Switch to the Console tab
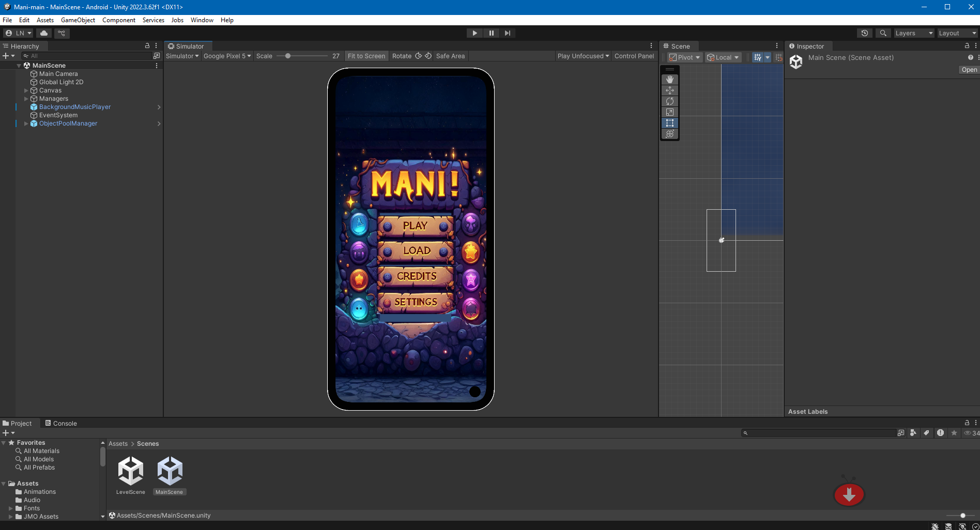The height and width of the screenshot is (530, 980). (x=61, y=423)
